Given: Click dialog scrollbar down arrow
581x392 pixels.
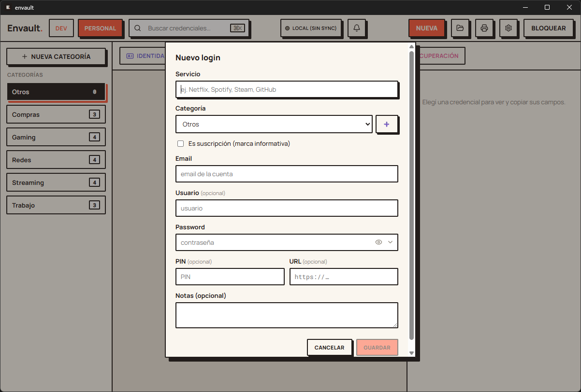Looking at the screenshot, I should coord(411,353).
